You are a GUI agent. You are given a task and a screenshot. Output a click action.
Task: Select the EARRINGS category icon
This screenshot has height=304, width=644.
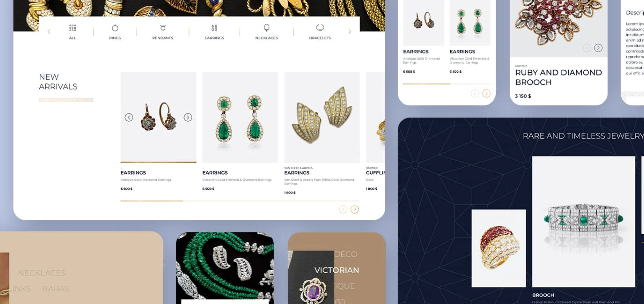pos(214,28)
